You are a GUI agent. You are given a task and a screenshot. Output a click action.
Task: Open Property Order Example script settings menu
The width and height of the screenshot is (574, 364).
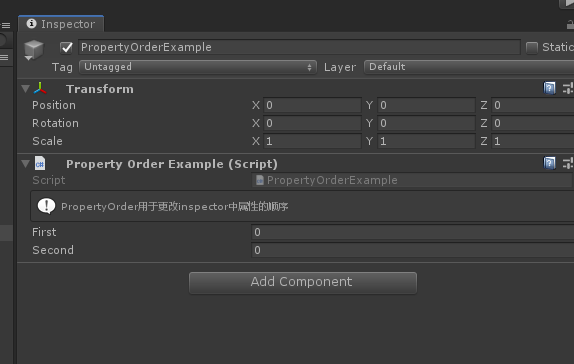[568, 163]
